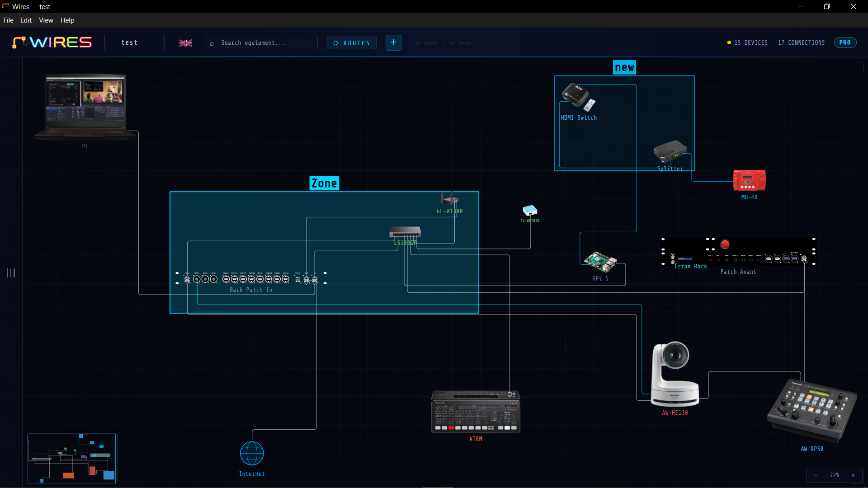
Task: Click the Ecran Rack label
Action: (690, 267)
